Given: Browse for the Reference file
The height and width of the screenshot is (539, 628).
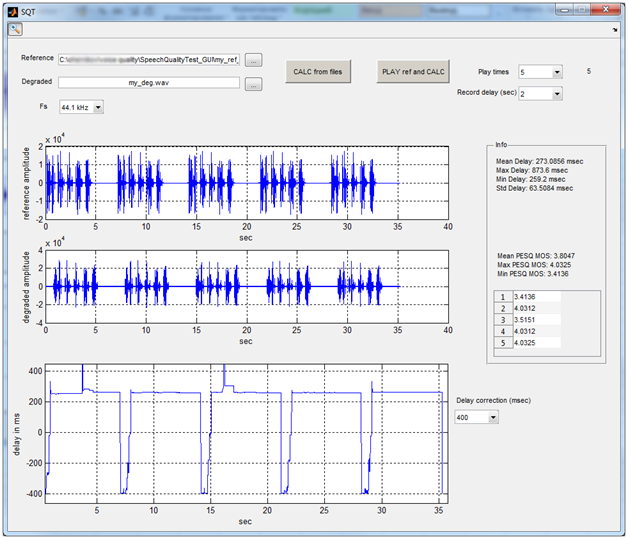Looking at the screenshot, I should 254,61.
